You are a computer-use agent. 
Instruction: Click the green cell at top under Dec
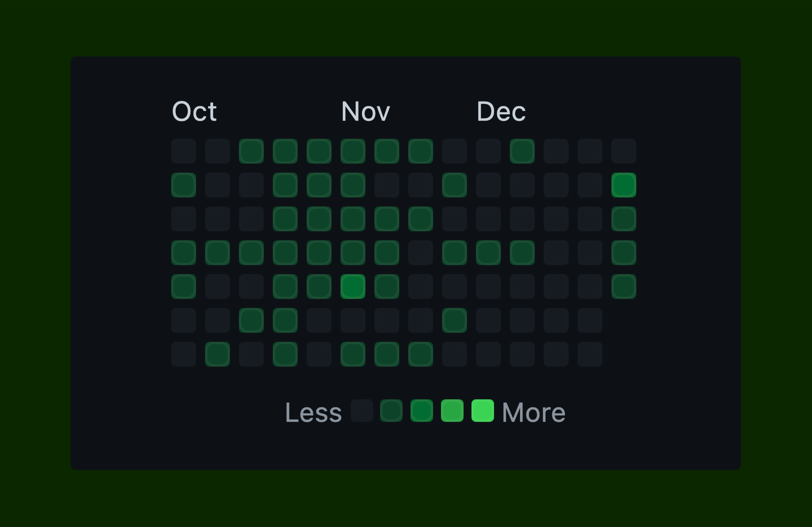(521, 151)
